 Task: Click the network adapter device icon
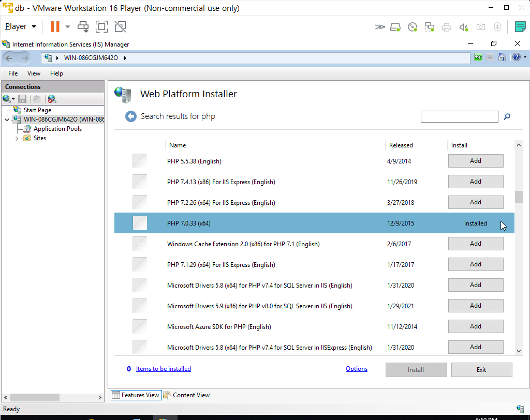(430, 27)
